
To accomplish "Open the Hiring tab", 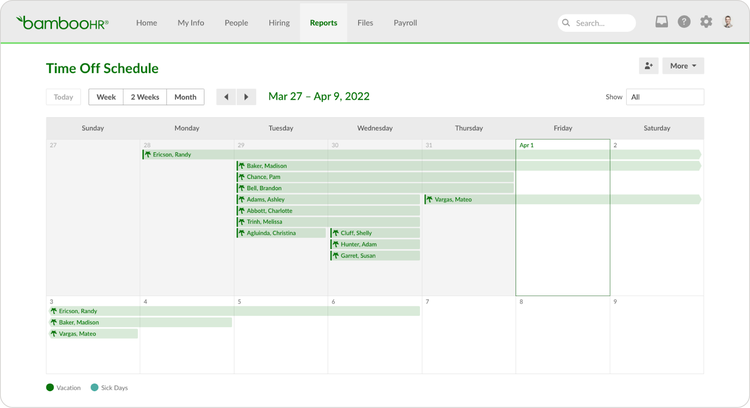I will pyautogui.click(x=279, y=22).
